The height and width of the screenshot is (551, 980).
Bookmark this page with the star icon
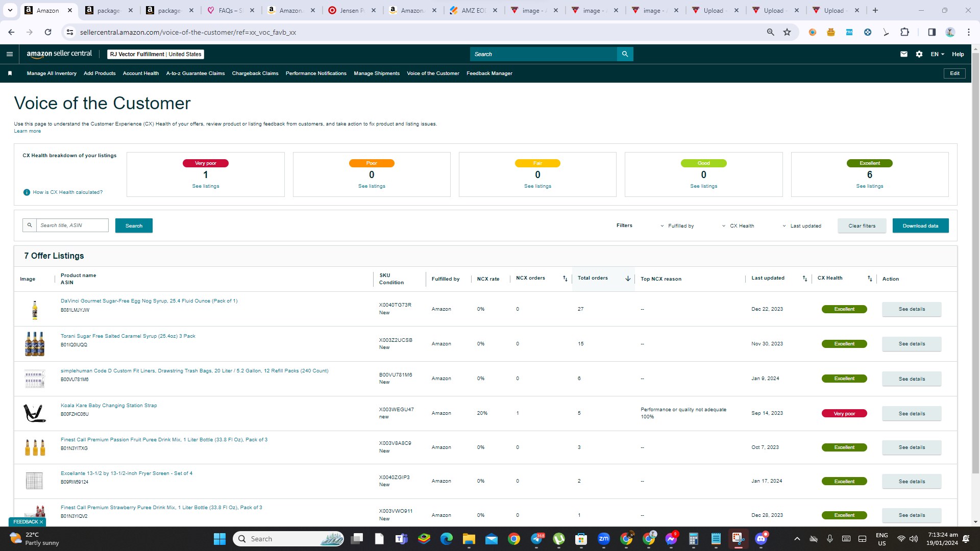[787, 32]
